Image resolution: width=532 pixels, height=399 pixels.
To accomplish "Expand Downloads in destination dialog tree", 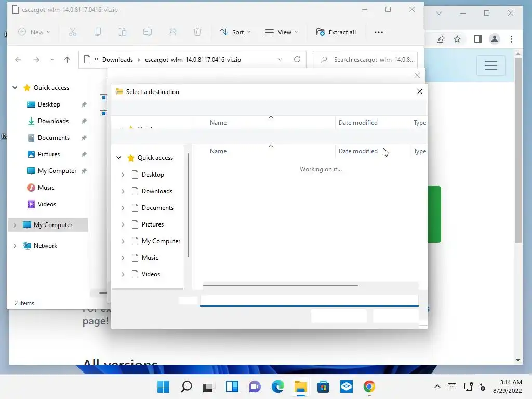I will 123,191.
